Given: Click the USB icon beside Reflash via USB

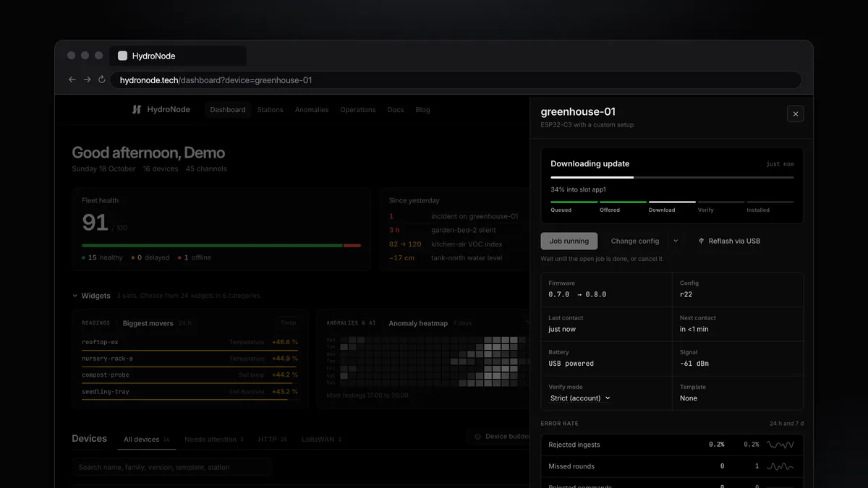Looking at the screenshot, I should (701, 241).
